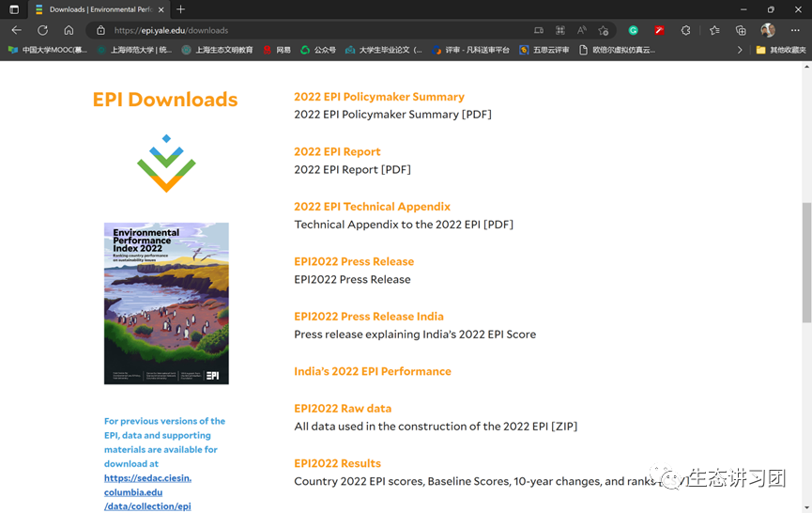This screenshot has height=513, width=812.
Task: Expand the bookmarks overflow chevron
Action: point(740,50)
